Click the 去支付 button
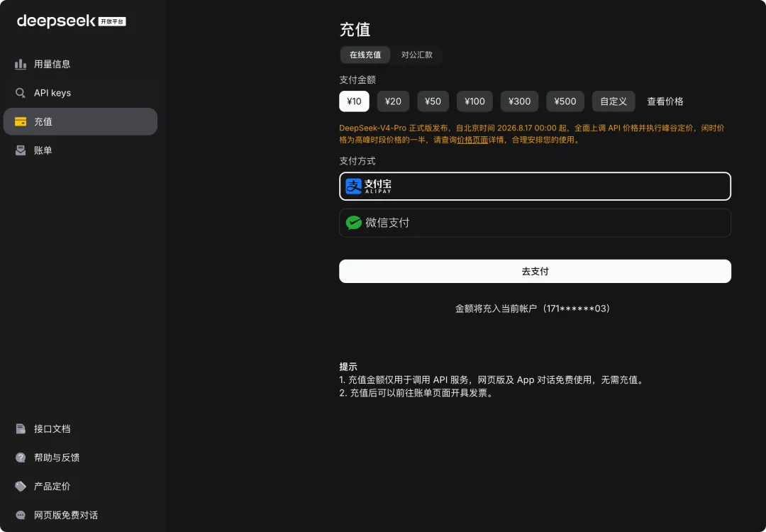The image size is (766, 532). click(x=535, y=271)
